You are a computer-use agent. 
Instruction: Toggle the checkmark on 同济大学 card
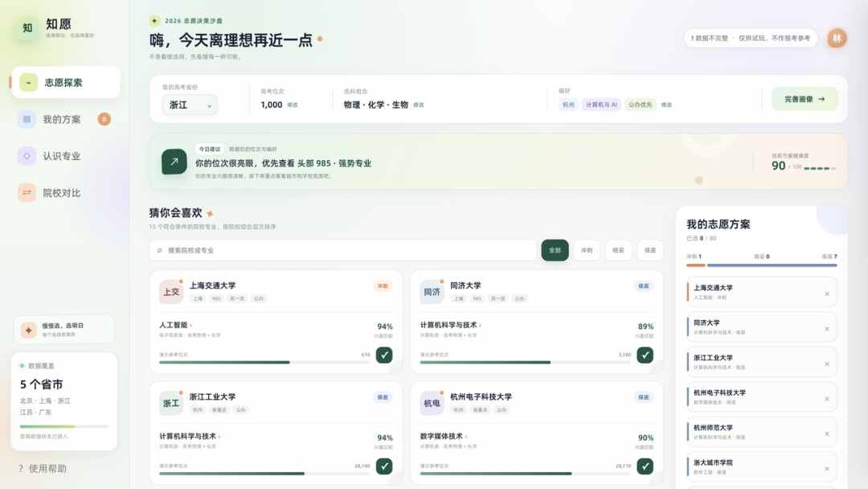pos(645,355)
